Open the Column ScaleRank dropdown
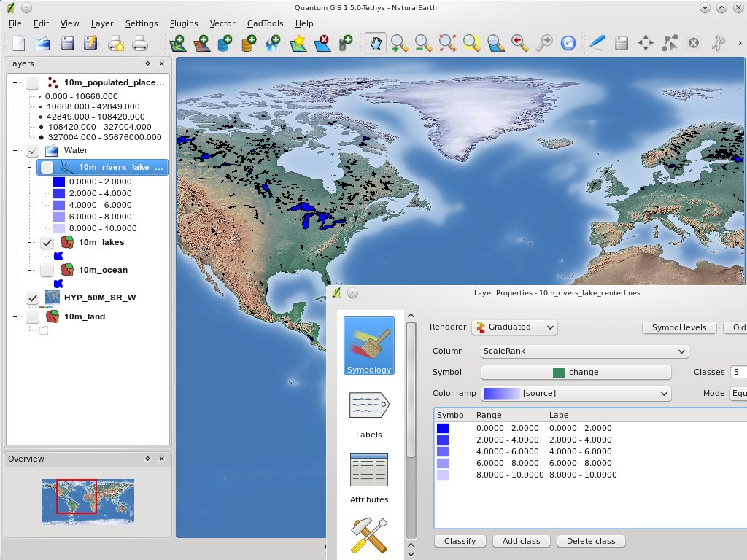Viewport: 747px width, 560px height. 584,351
